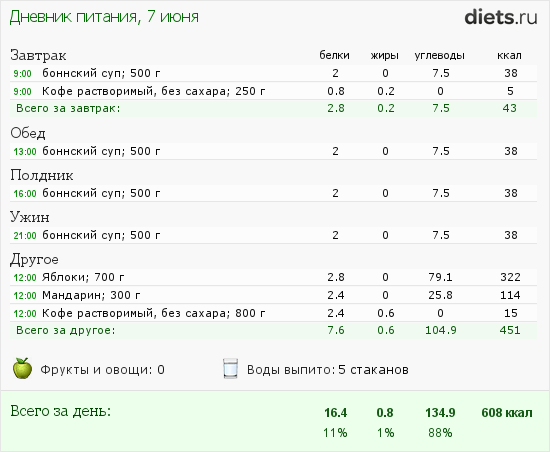The image size is (550, 452).
Task: Click the Ужин section heading
Action: point(30,217)
